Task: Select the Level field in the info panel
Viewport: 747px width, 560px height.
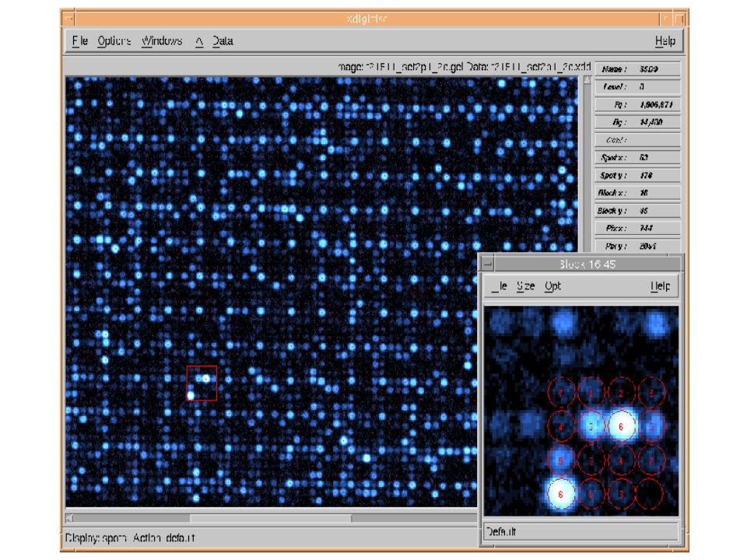Action: click(x=637, y=86)
